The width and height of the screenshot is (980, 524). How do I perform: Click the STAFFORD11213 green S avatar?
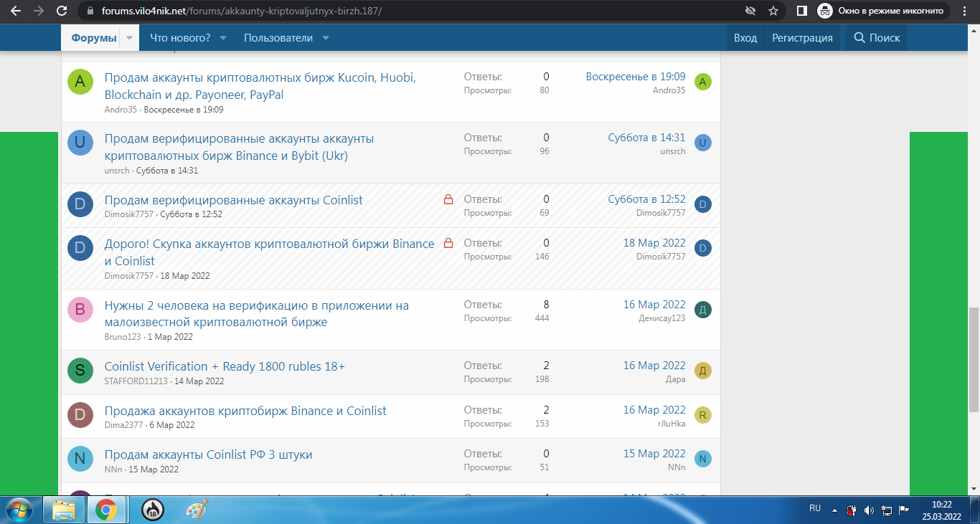(x=80, y=371)
